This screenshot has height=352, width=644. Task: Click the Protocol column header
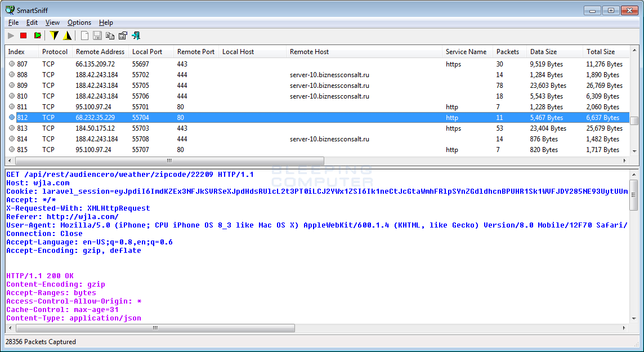[x=55, y=51]
